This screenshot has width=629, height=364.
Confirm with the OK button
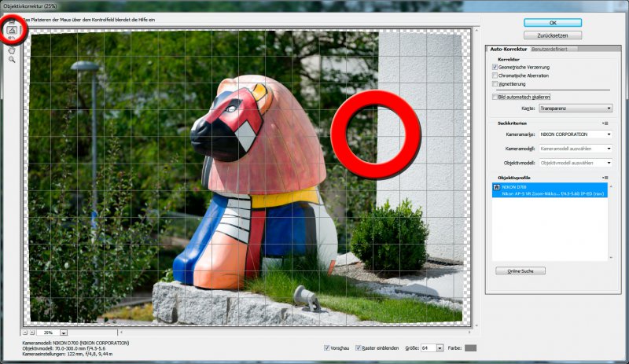click(x=553, y=23)
